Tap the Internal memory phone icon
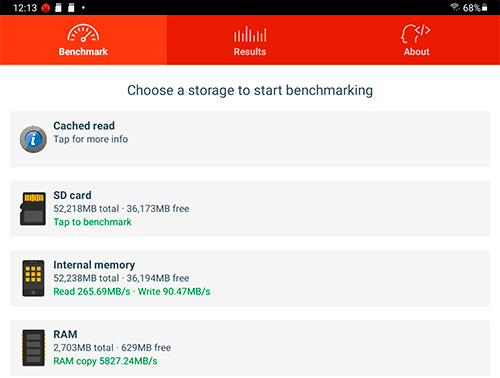This screenshot has height=378, width=500. click(x=33, y=278)
